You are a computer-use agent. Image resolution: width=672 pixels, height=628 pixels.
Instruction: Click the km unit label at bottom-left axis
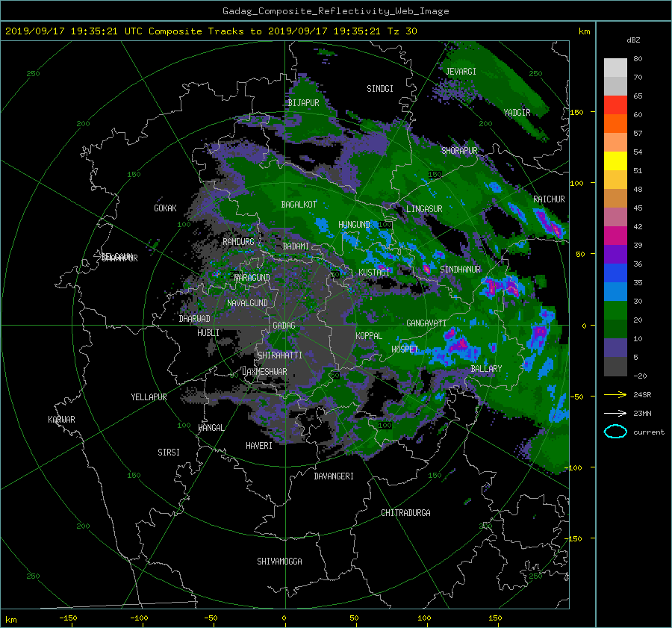pos(10,620)
